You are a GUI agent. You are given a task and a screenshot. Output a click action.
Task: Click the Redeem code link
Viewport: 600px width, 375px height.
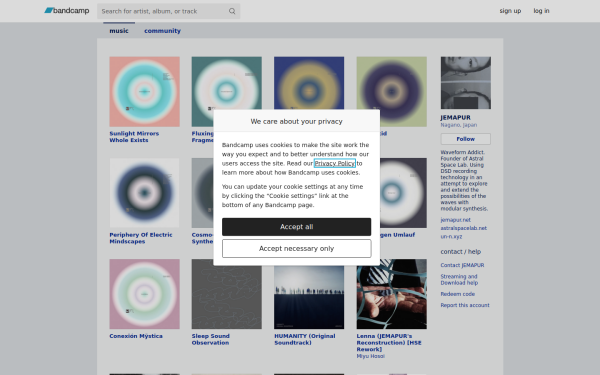tap(458, 294)
